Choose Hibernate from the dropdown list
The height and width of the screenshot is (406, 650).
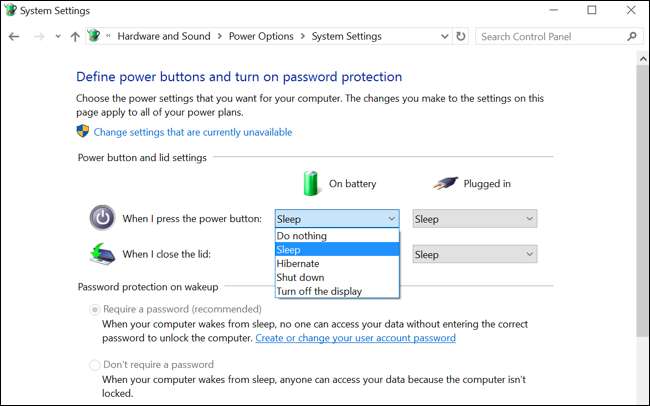pos(298,263)
